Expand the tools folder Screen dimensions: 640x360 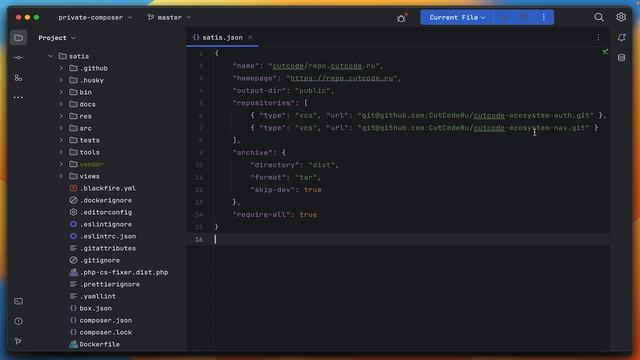(61, 152)
